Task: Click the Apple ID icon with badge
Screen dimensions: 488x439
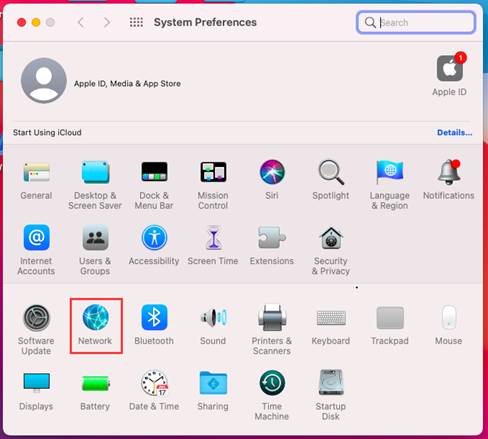Action: point(450,68)
